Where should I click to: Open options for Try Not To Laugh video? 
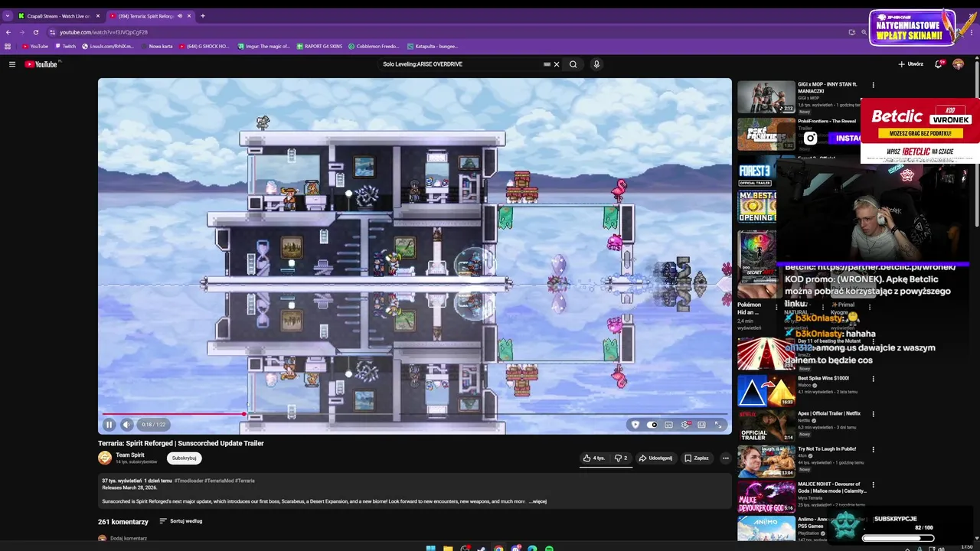click(x=873, y=449)
